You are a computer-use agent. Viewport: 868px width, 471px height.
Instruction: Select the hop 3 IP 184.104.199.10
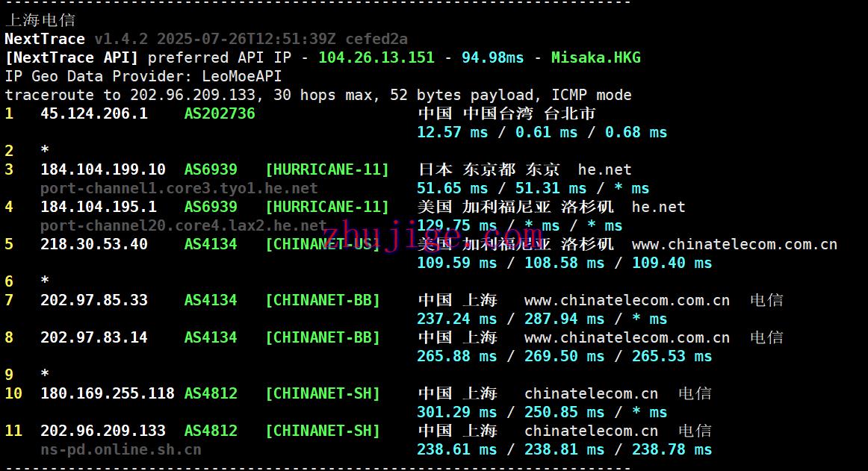point(102,169)
